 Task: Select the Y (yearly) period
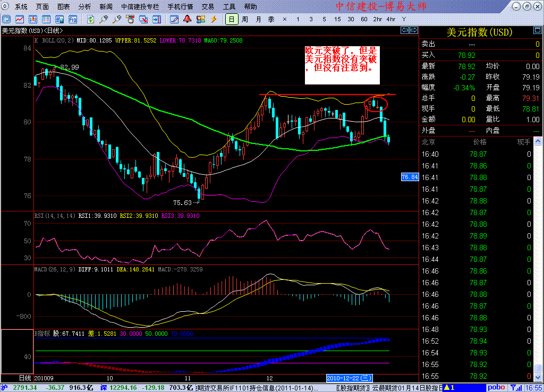point(404,20)
